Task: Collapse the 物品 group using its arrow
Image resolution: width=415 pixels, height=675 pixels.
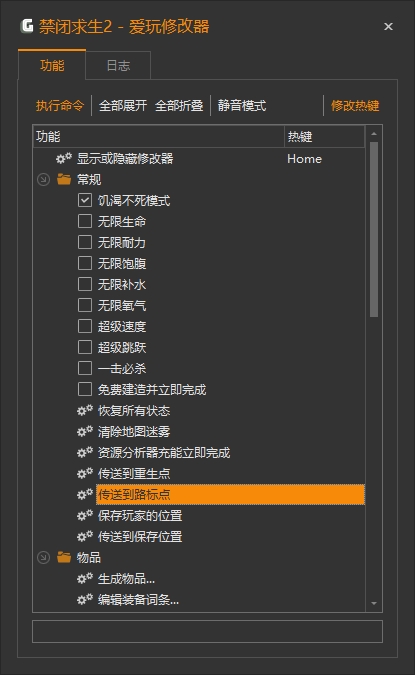Action: point(43,557)
